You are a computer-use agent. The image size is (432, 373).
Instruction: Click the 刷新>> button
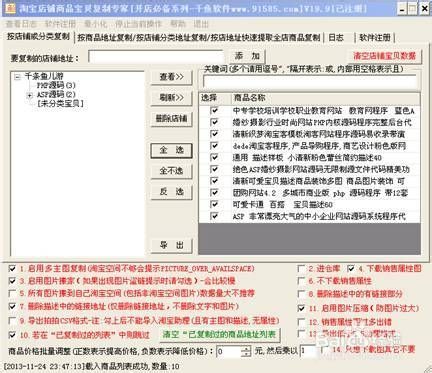171,98
